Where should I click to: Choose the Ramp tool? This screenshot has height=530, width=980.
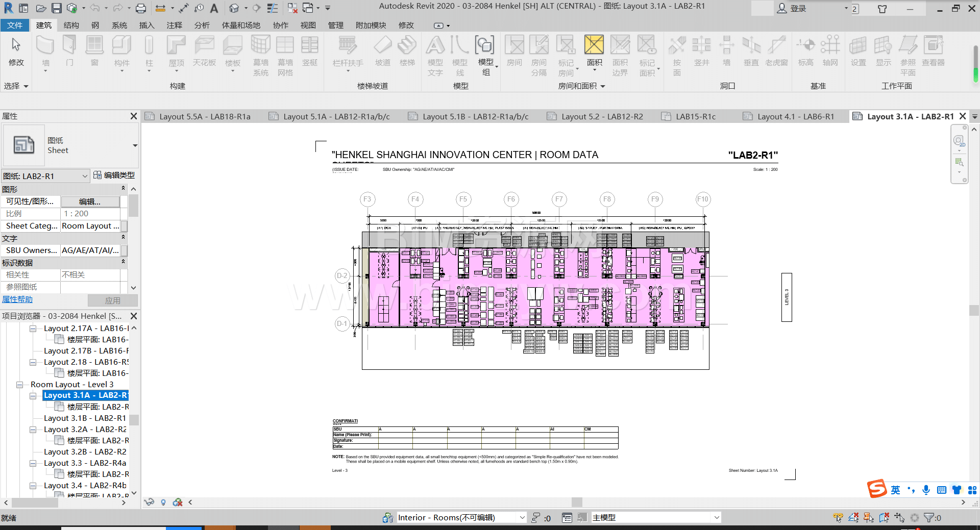[x=383, y=51]
